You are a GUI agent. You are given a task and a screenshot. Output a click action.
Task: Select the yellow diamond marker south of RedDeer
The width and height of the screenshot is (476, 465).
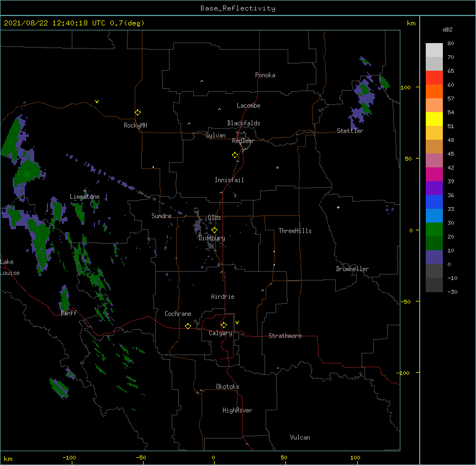coord(235,155)
